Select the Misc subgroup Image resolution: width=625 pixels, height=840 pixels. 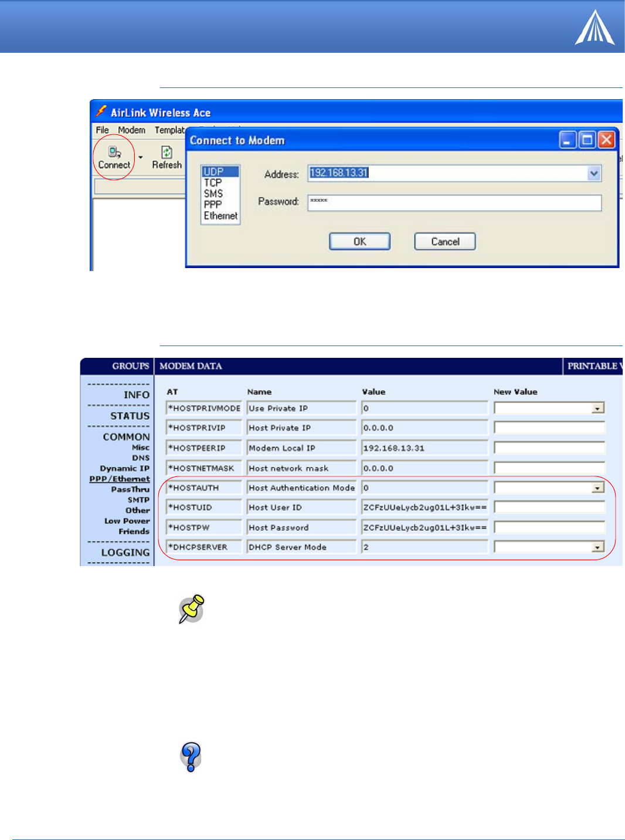tap(141, 448)
